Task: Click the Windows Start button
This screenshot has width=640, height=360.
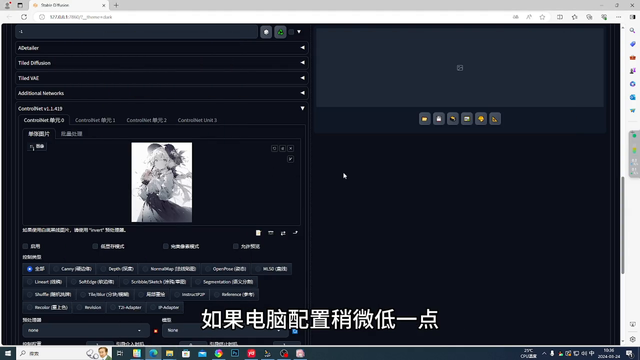Action: tap(8, 353)
